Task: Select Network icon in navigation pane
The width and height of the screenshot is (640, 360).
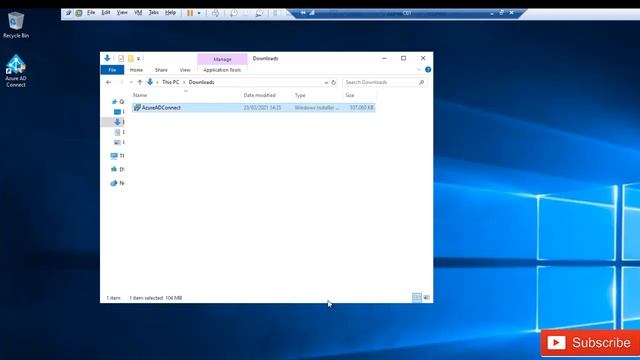Action: 114,183
